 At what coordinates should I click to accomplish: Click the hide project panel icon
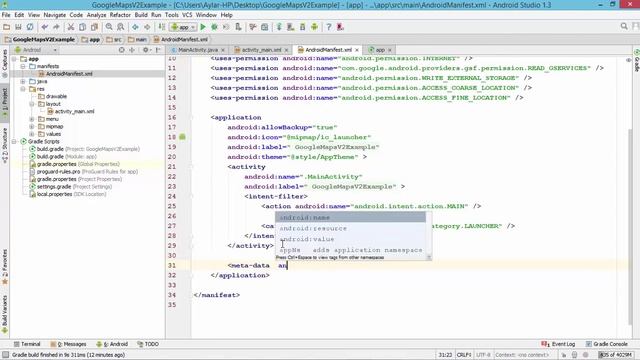click(x=158, y=50)
